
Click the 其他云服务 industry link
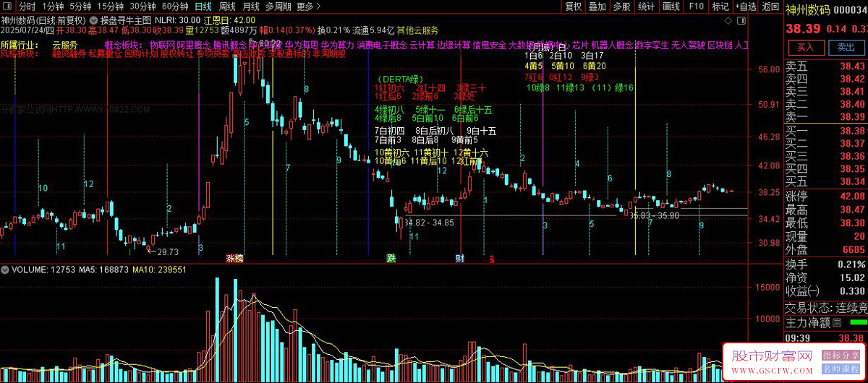(417, 30)
